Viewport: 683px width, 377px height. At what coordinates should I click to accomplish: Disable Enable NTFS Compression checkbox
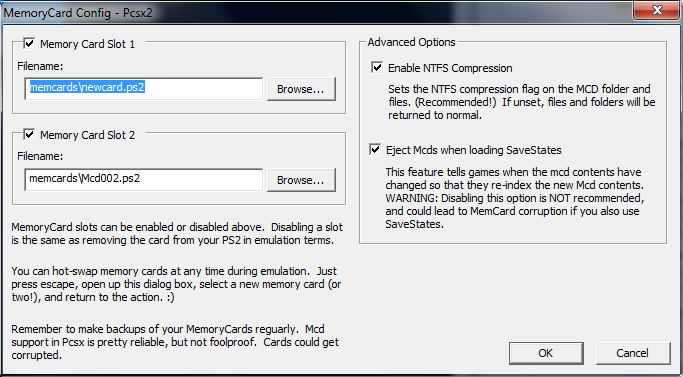click(x=377, y=68)
